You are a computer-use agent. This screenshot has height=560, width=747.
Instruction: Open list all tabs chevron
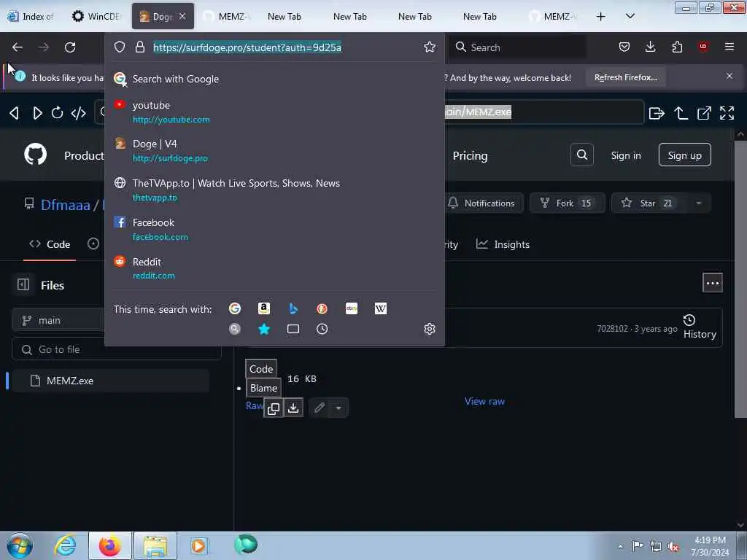pyautogui.click(x=630, y=16)
